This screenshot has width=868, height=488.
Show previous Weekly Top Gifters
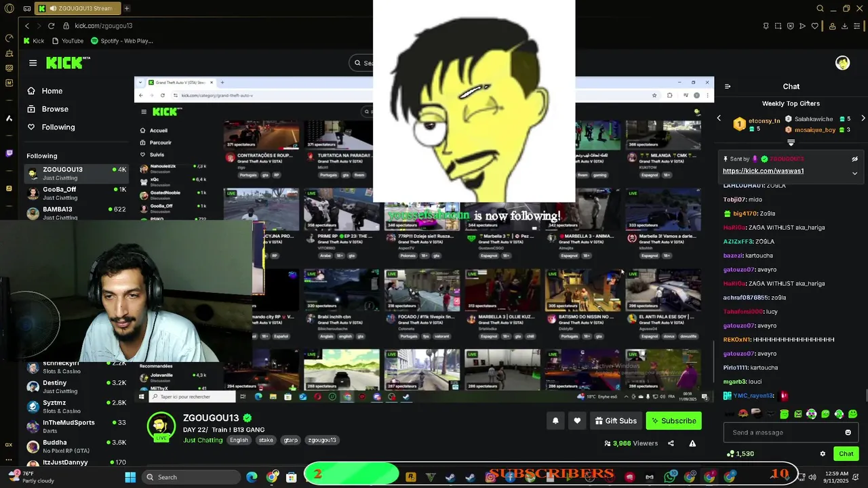tap(719, 119)
